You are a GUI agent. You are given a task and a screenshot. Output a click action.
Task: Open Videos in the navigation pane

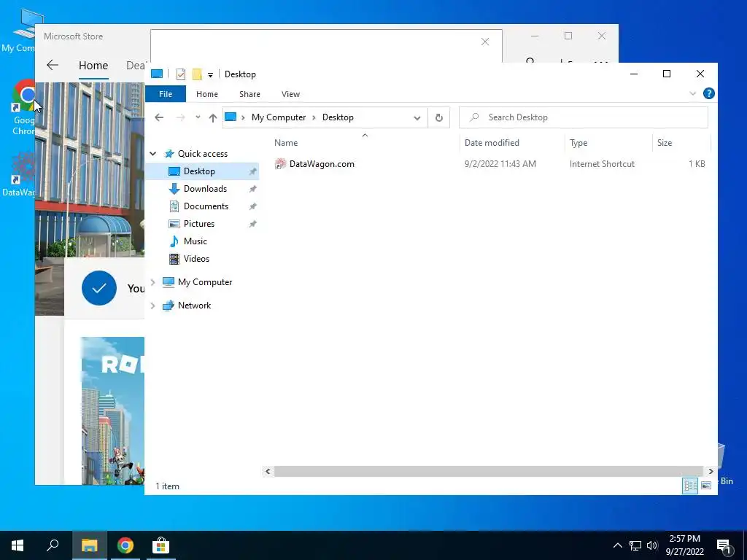click(196, 259)
